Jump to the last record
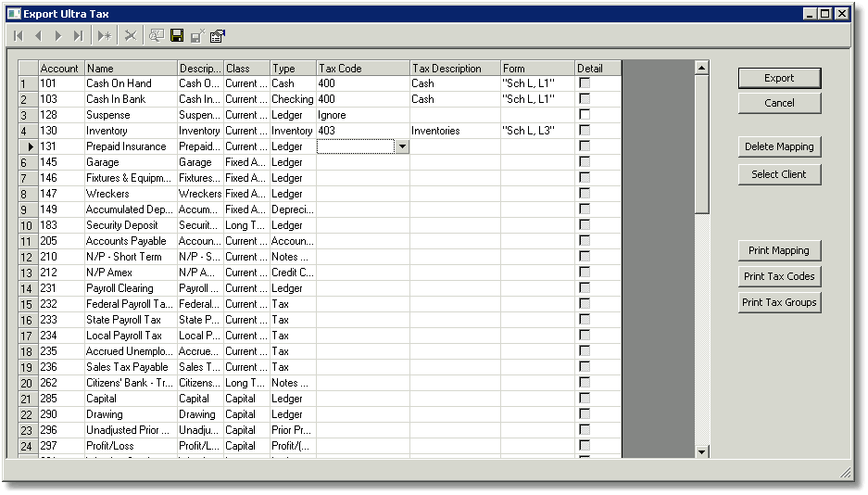Viewport: 868px width, 495px height. (x=78, y=36)
